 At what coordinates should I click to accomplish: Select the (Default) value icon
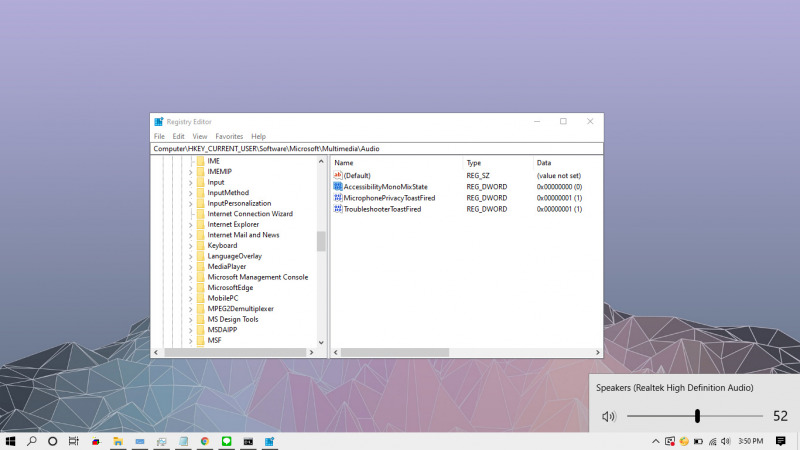pos(337,175)
